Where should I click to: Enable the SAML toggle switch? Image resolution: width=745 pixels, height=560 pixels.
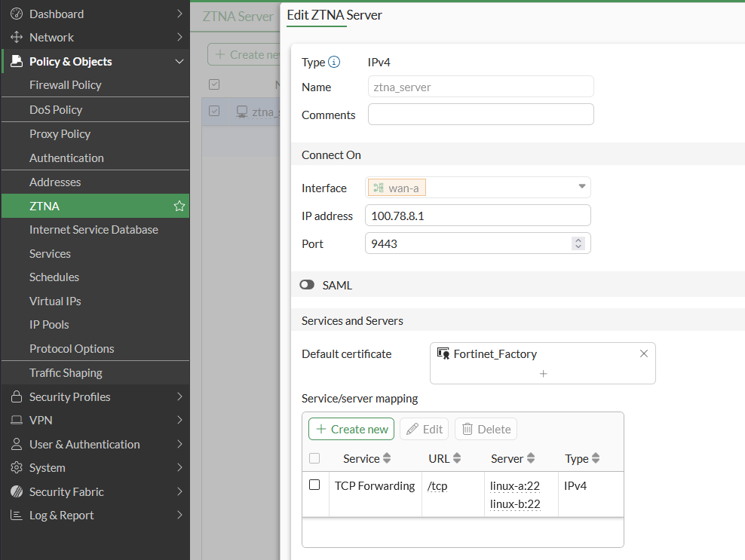click(x=307, y=286)
